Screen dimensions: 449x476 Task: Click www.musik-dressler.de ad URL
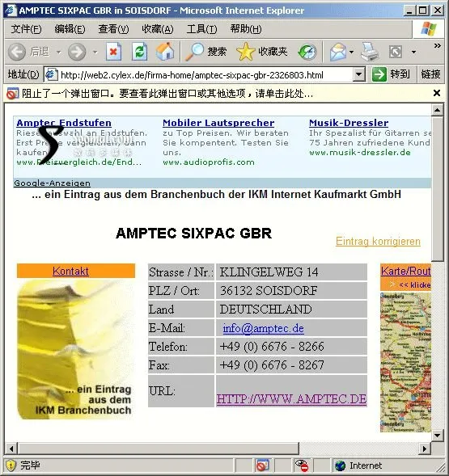pyautogui.click(x=360, y=153)
